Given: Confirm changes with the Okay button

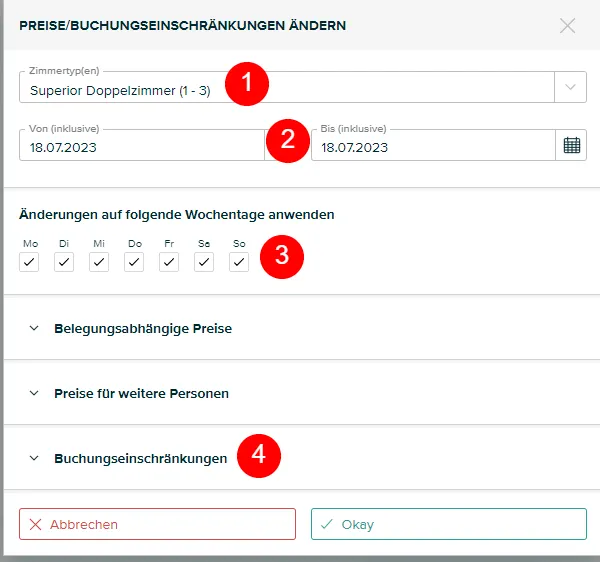Looking at the screenshot, I should click(x=449, y=524).
